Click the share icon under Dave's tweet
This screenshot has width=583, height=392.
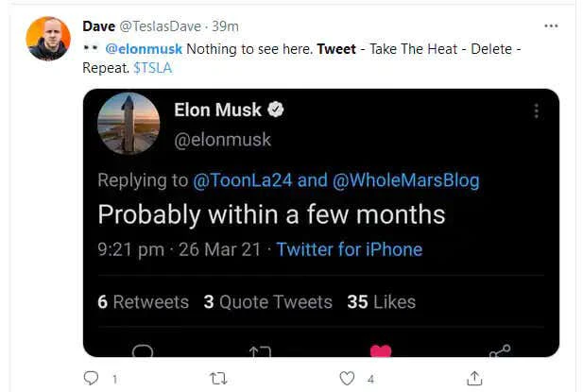click(x=473, y=378)
